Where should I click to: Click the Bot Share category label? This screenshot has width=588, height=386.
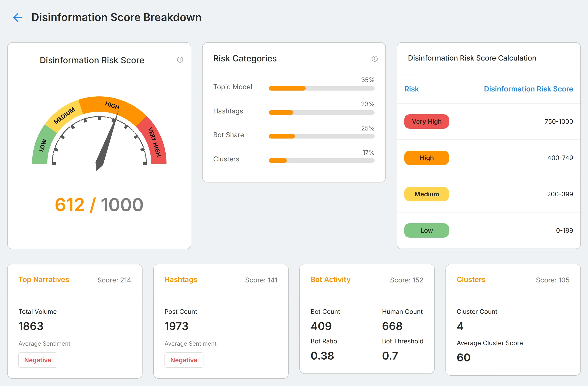[x=229, y=135]
